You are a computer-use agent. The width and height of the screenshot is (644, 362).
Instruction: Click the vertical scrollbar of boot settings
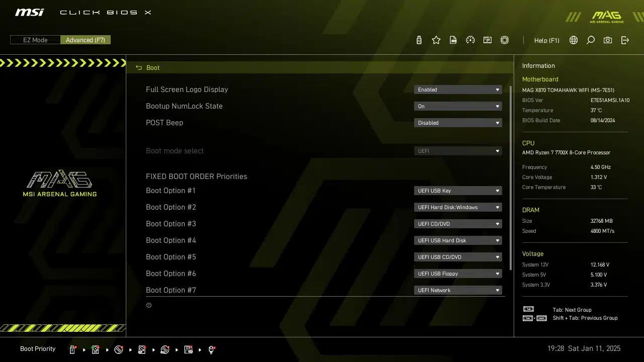(x=511, y=177)
